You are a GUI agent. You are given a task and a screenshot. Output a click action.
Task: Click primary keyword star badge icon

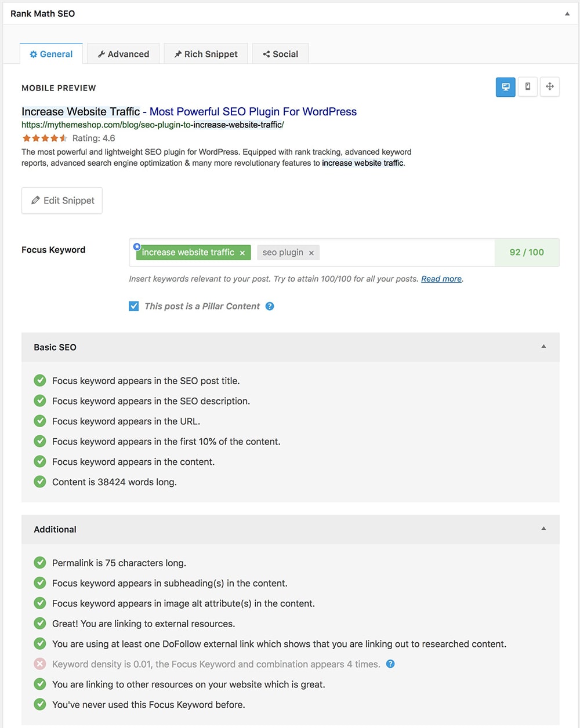point(137,246)
